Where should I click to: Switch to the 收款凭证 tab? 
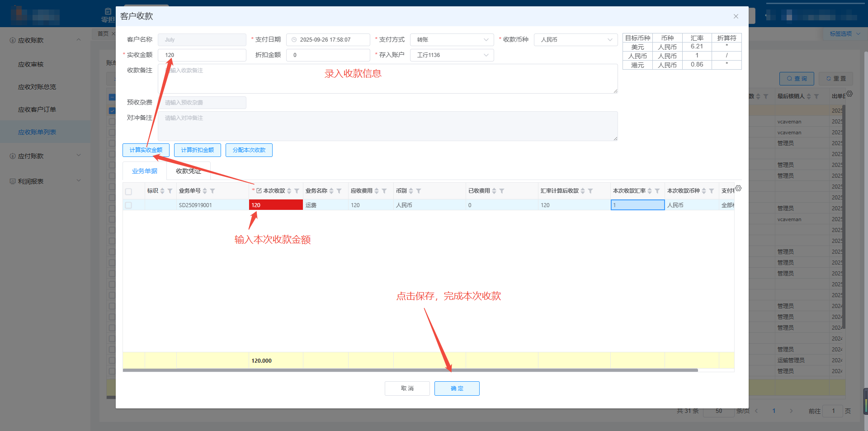coord(188,171)
